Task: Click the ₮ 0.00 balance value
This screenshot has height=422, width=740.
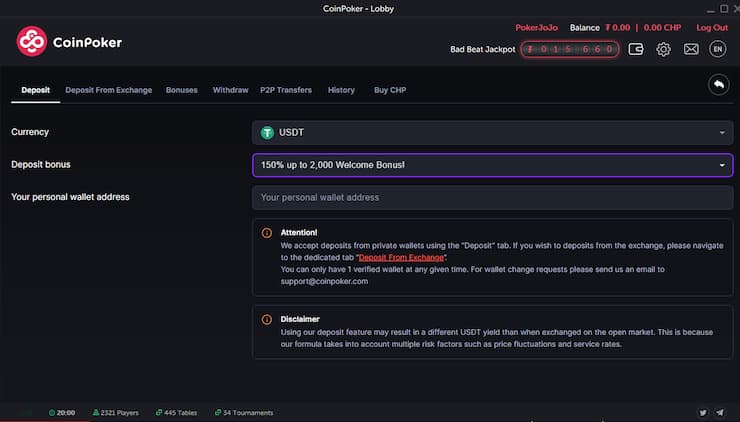Action: click(x=618, y=27)
